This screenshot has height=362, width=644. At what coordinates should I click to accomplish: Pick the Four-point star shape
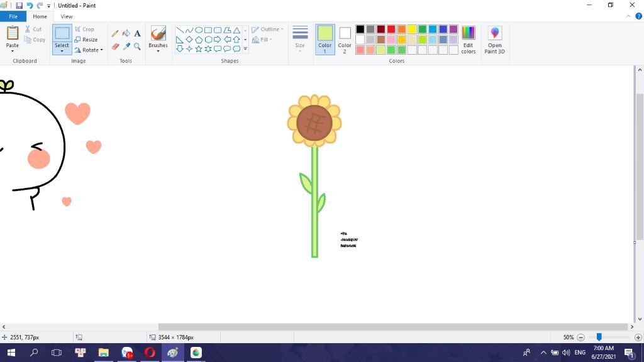189,49
